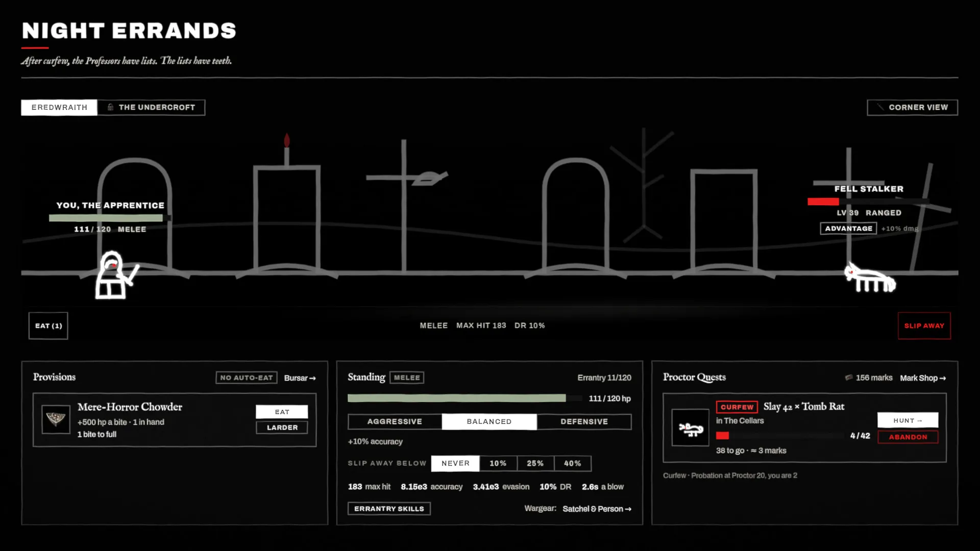980x551 pixels.
Task: Click '38 to go · ≈ 3 marks' text
Action: [x=751, y=450]
